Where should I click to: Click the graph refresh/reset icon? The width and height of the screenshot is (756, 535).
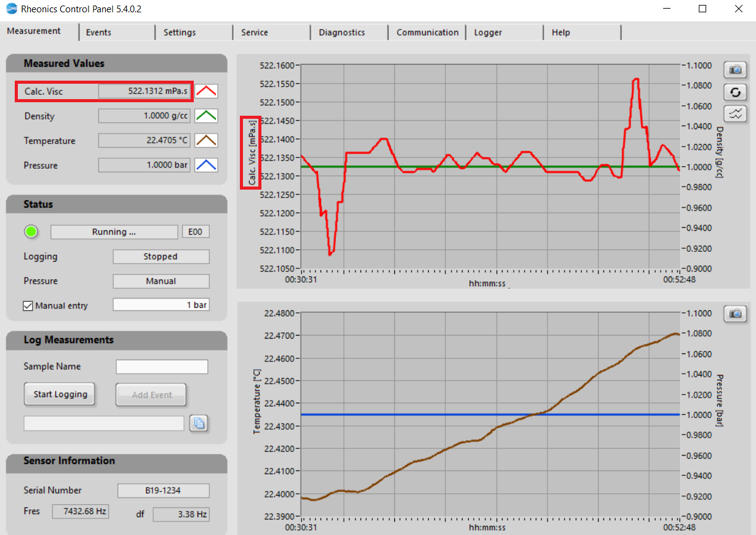735,92
